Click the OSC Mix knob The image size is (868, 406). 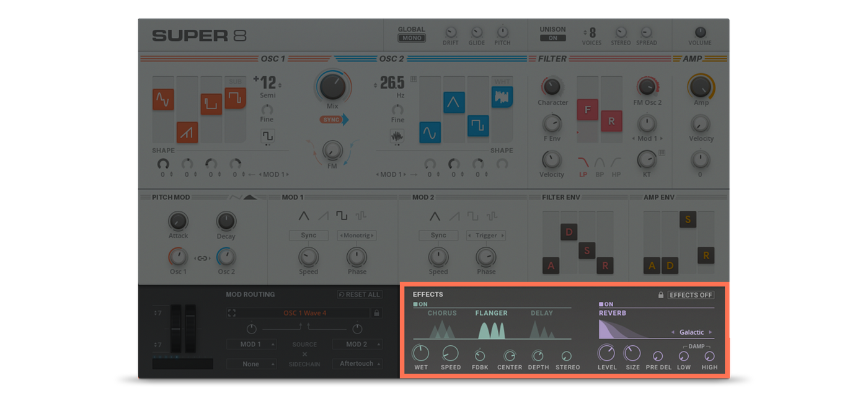tap(333, 86)
